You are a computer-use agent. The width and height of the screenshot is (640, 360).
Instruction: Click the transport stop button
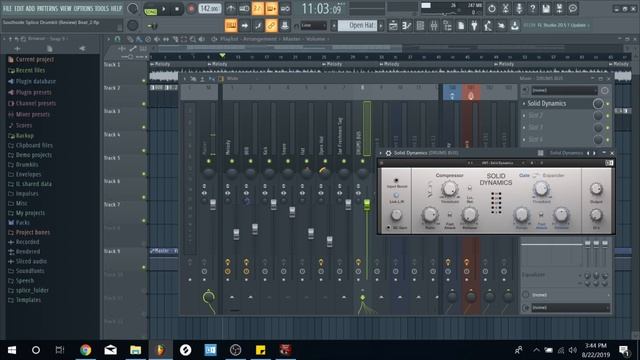click(177, 9)
